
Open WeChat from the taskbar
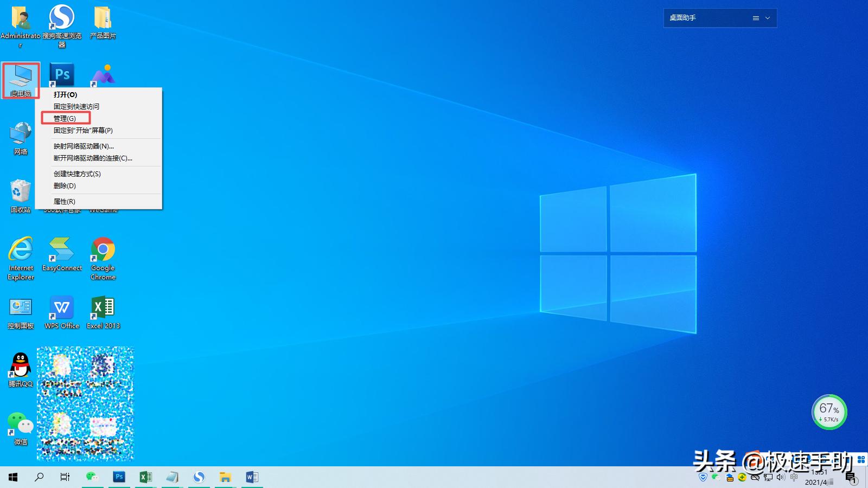[93, 477]
